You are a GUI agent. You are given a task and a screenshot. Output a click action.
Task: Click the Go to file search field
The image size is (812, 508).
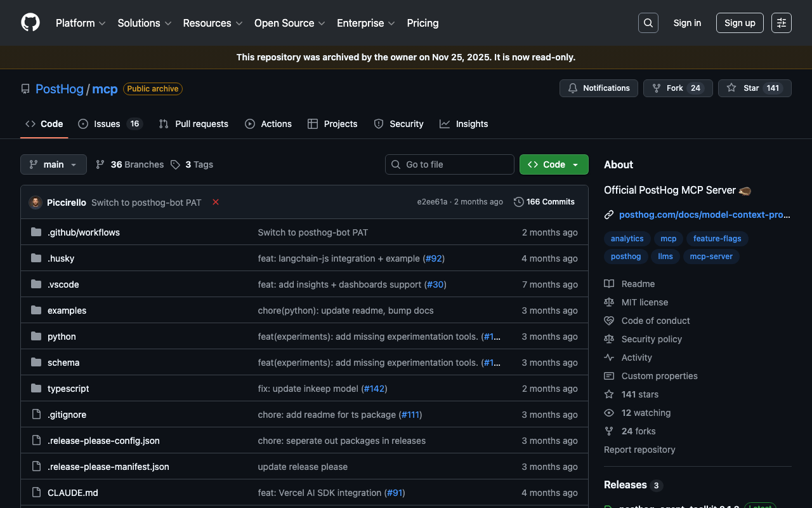(450, 164)
